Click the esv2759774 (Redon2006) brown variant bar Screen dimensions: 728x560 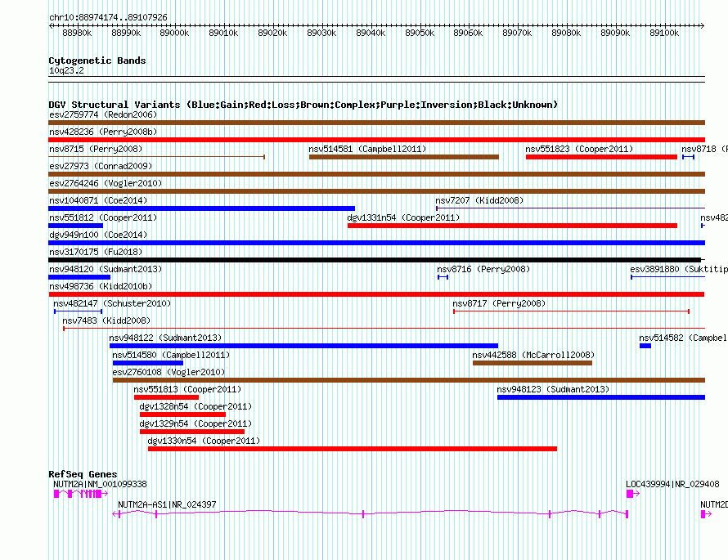pyautogui.click(x=376, y=123)
